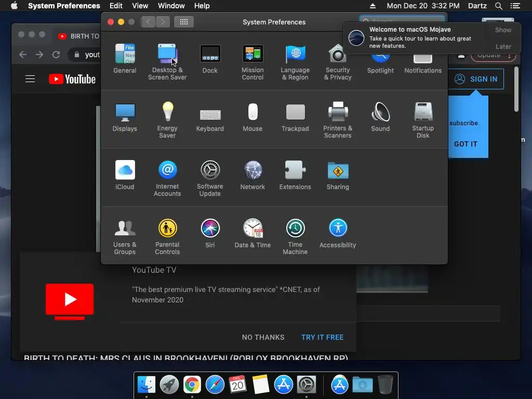Open the Apple menu
Screen dimensions: 532x399
(14, 6)
